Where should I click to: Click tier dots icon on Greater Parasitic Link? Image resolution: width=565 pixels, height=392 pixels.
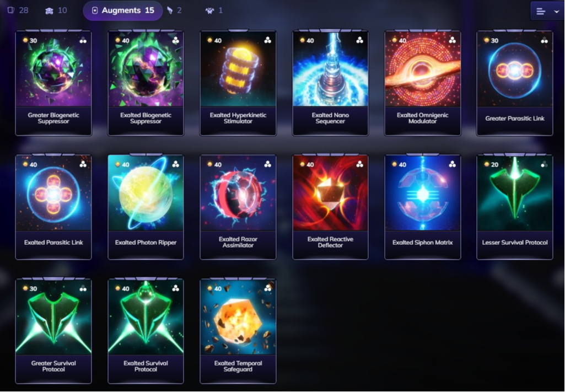pyautogui.click(x=544, y=40)
